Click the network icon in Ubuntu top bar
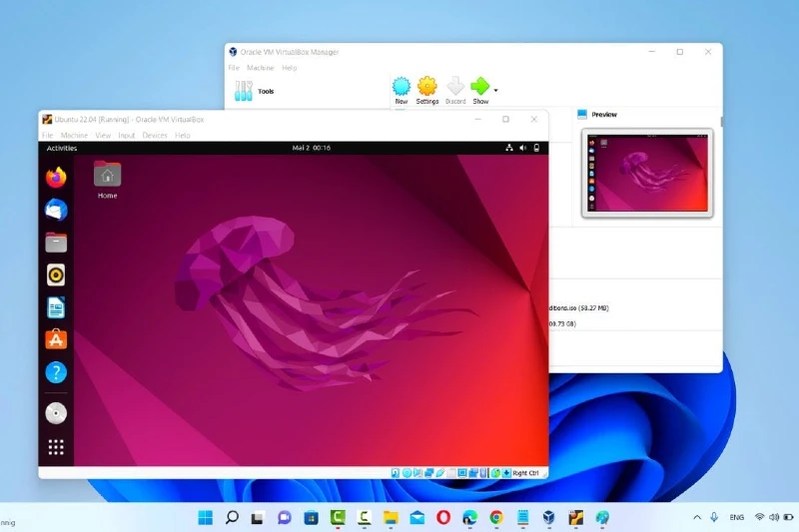This screenshot has width=799, height=532. pos(508,148)
